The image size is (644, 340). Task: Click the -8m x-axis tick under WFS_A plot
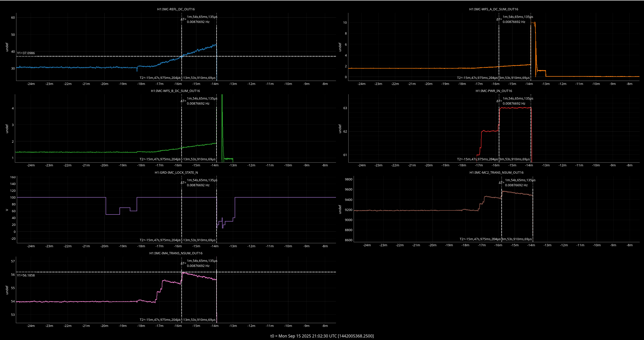click(629, 84)
